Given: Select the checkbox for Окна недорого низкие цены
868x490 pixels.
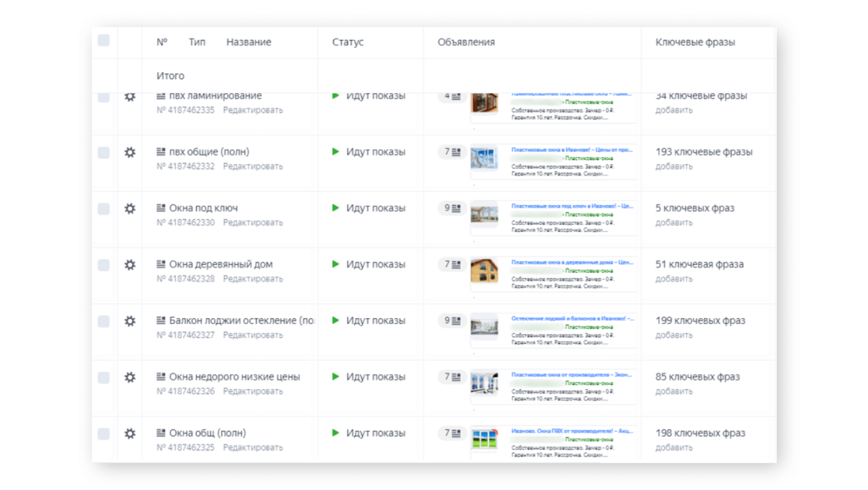Looking at the screenshot, I should pyautogui.click(x=104, y=377).
